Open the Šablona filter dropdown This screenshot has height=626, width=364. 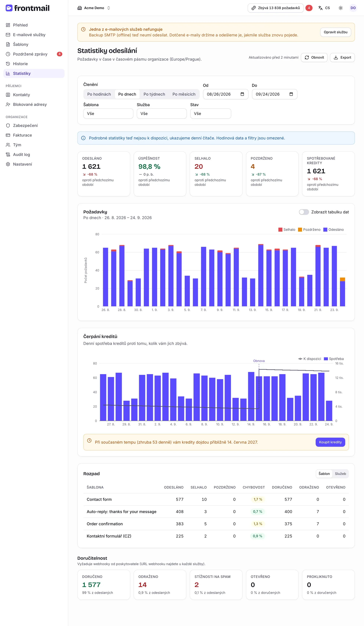click(x=108, y=114)
